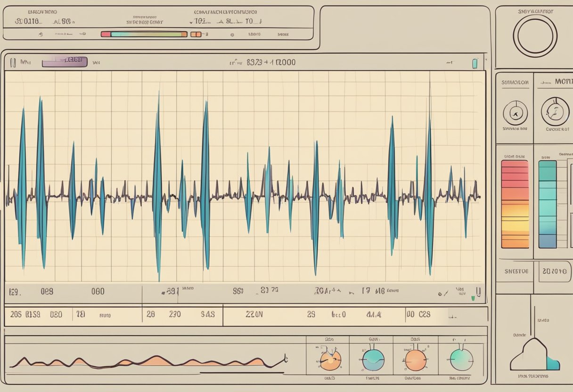Click the rainbow gradient progress bar in the top panel

click(x=144, y=34)
